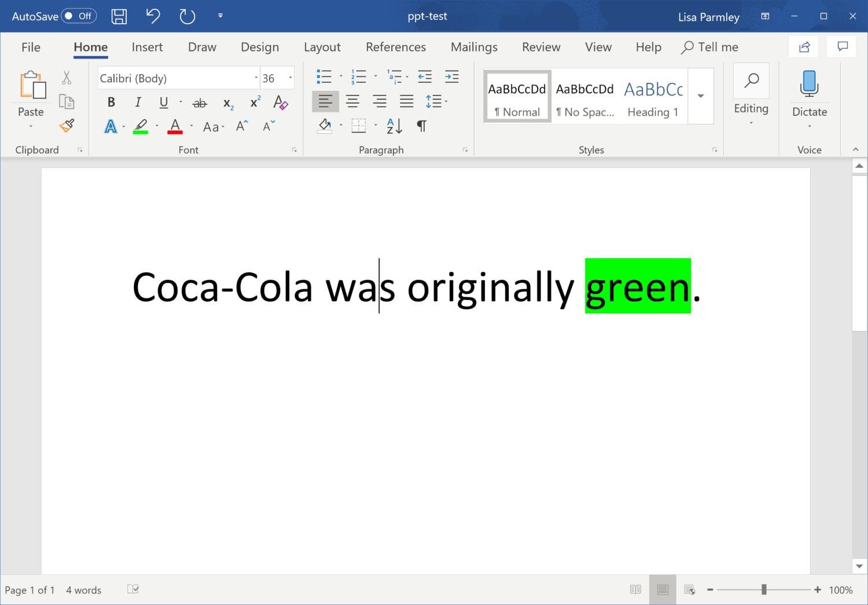Viewport: 868px width, 605px height.
Task: Increase paragraph indent
Action: [x=452, y=76]
